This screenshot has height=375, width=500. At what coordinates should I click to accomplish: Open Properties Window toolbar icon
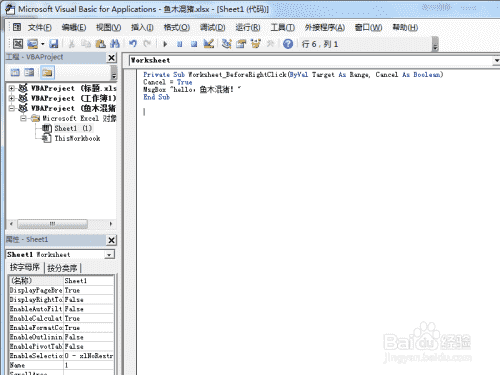click(x=241, y=44)
